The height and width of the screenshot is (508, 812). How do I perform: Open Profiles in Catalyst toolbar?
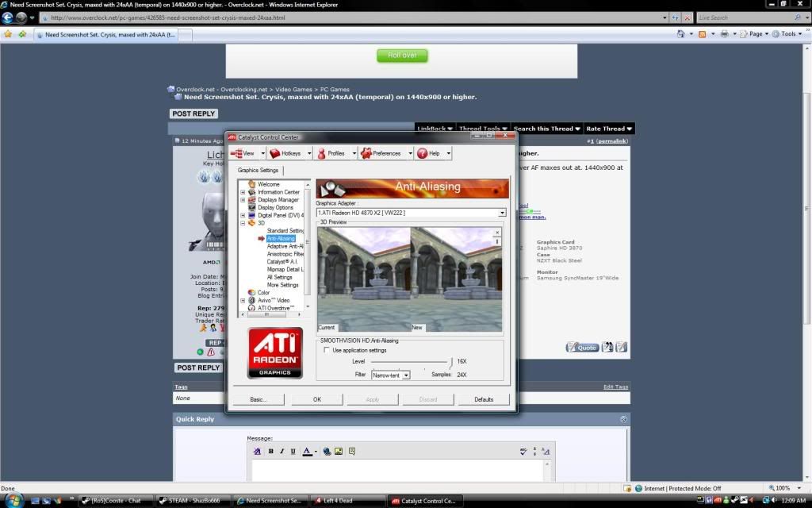tap(332, 153)
